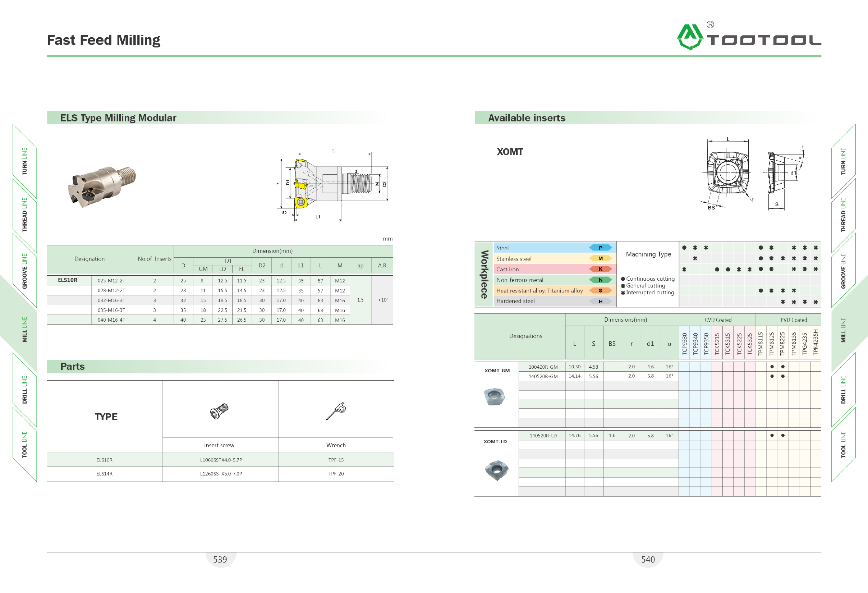Click the blue P steel badge
This screenshot has width=868, height=593.
point(600,248)
